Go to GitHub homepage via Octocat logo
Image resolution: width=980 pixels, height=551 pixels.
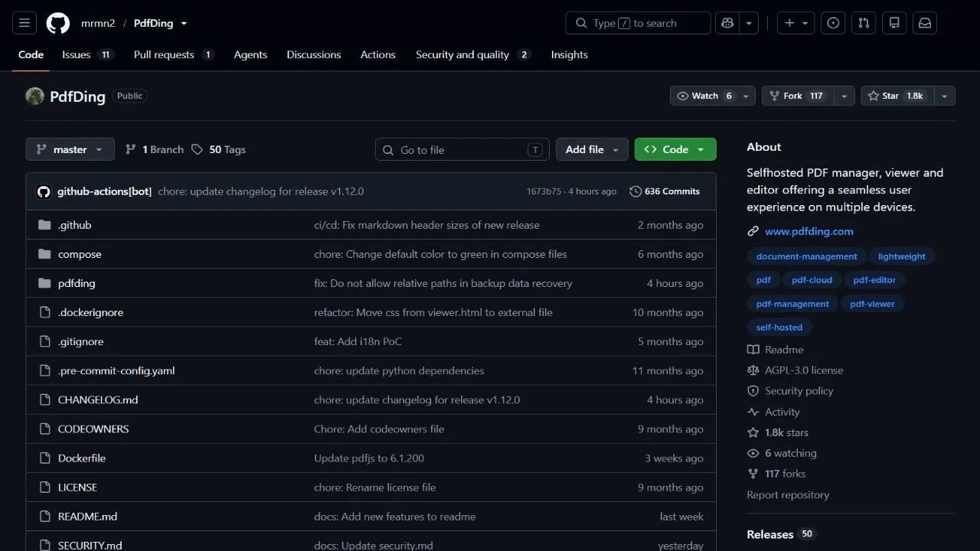58,23
